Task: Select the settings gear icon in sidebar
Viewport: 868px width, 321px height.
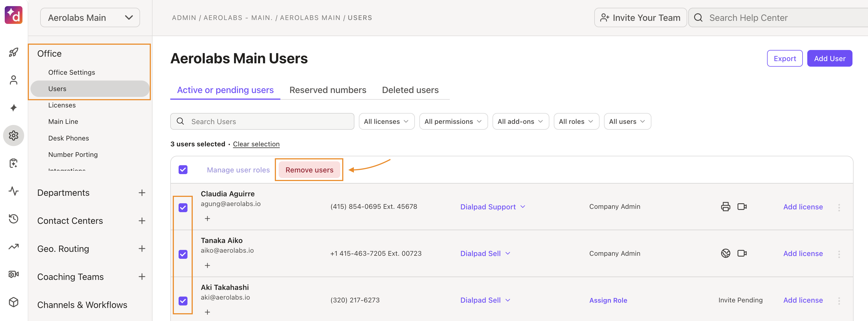Action: click(14, 136)
